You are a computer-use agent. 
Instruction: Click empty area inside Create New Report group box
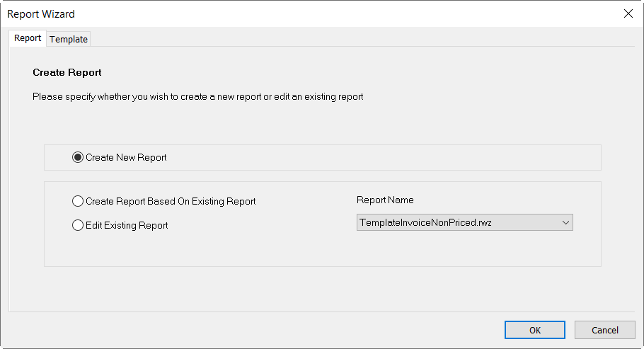pos(369,157)
